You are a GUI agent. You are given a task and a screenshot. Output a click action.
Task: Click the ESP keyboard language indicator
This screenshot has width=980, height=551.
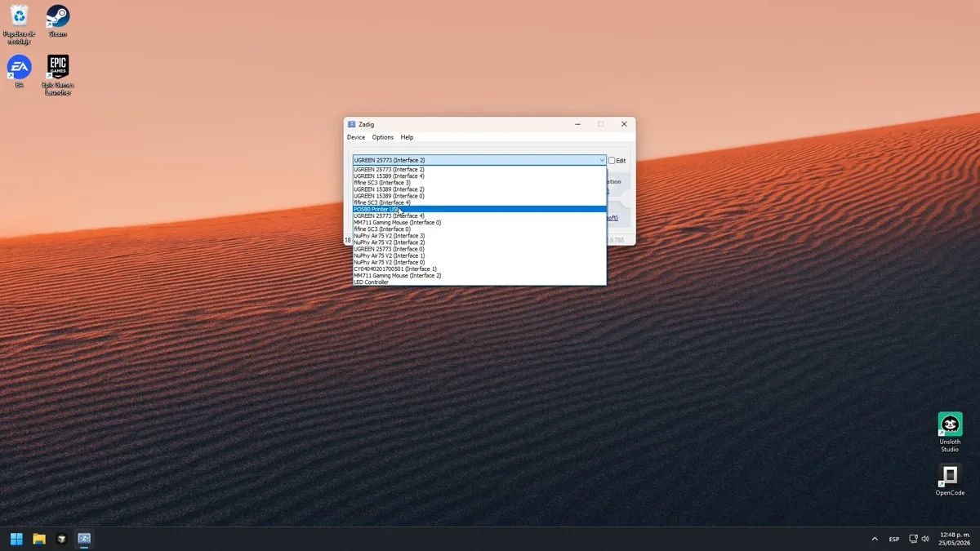point(894,539)
